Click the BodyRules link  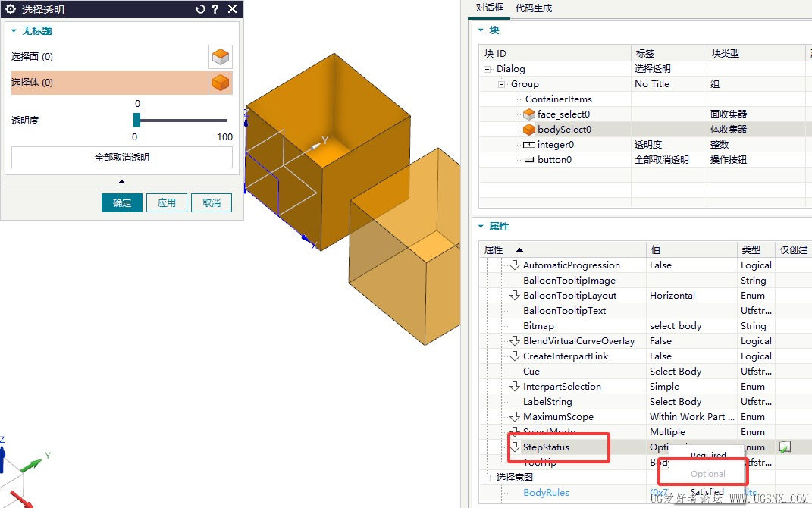(x=546, y=493)
